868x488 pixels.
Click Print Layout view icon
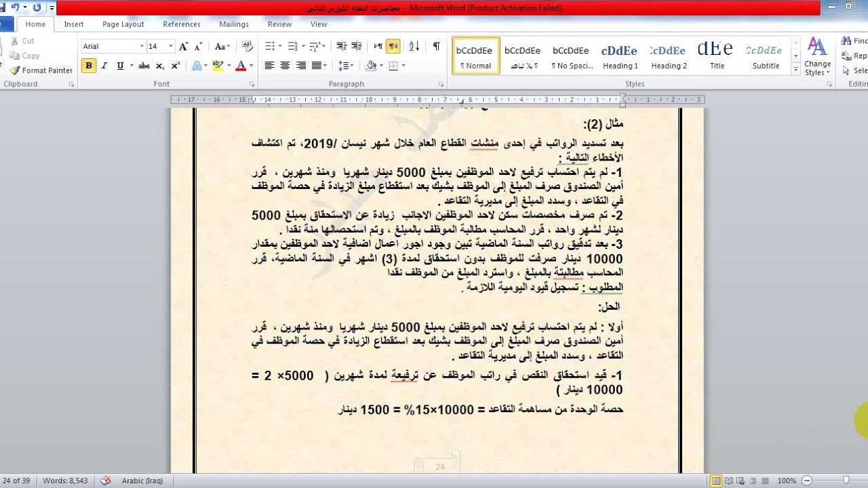pos(717,481)
